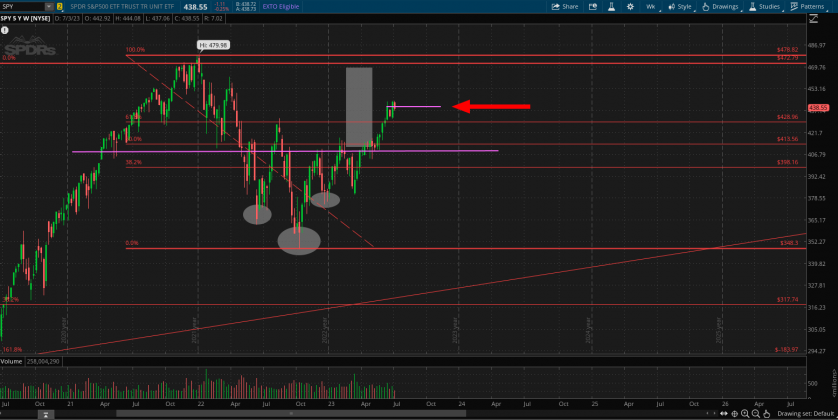Click the Hi: 479.98 price bubble
Screen dimensions: 838x420
(x=213, y=45)
